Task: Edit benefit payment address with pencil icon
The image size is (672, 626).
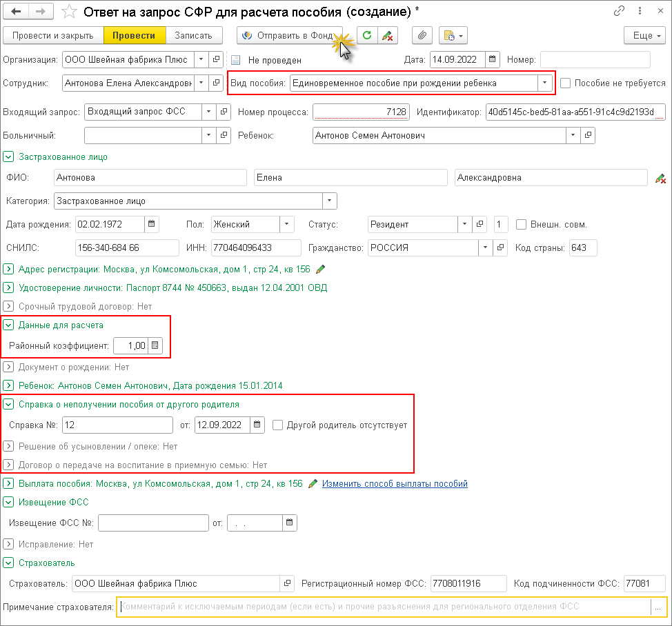Action: point(313,484)
